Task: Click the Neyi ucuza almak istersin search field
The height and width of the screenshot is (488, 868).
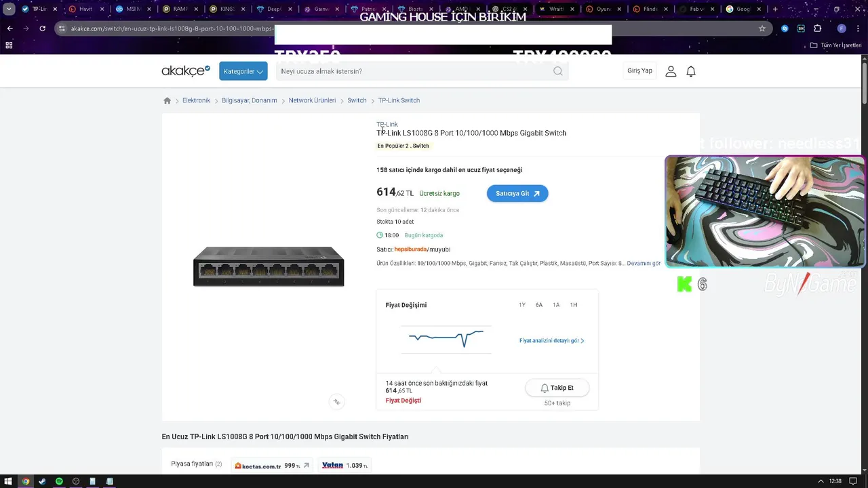Action: click(x=414, y=71)
